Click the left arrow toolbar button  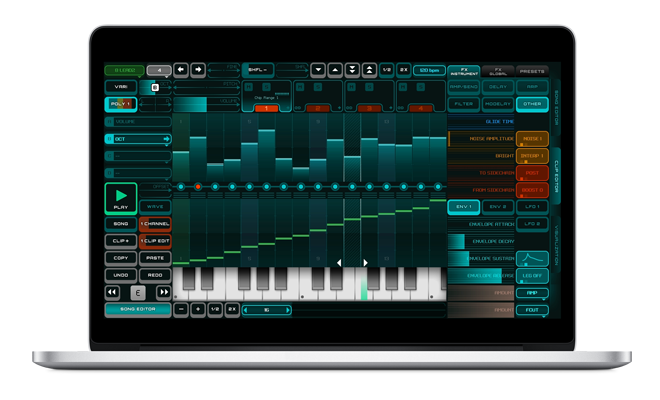click(181, 70)
